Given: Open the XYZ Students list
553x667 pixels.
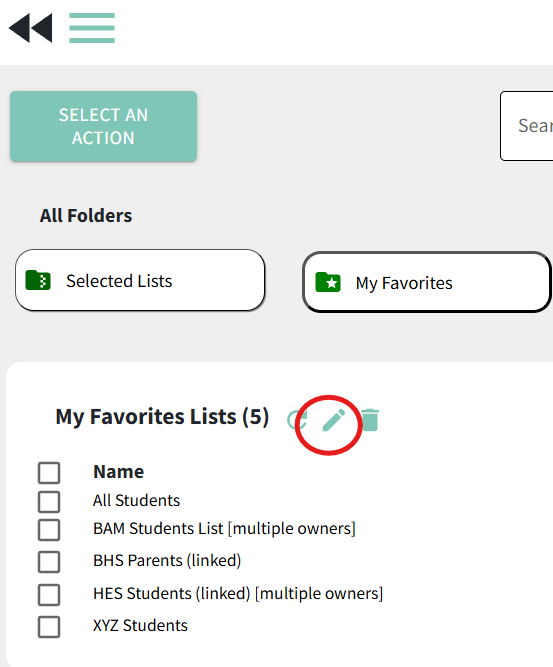Looking at the screenshot, I should (x=140, y=626).
